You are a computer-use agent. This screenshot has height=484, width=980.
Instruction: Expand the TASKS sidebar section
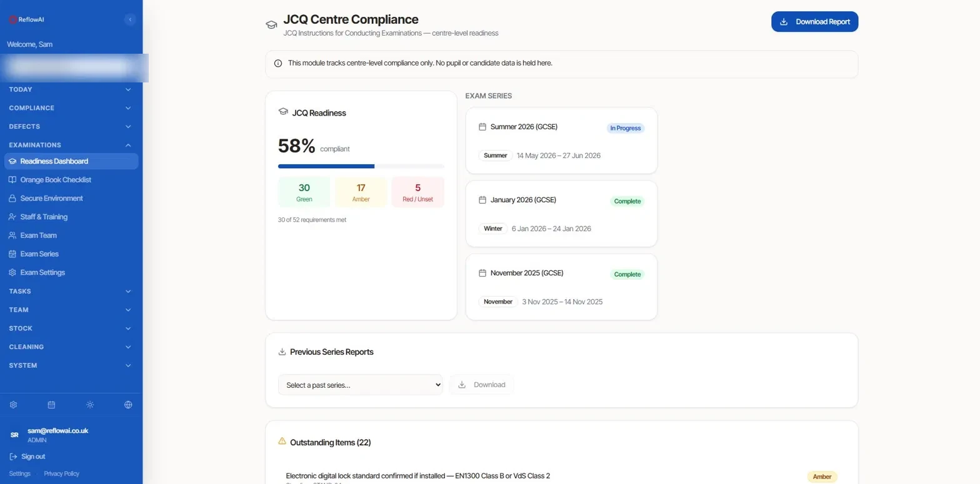(x=71, y=291)
